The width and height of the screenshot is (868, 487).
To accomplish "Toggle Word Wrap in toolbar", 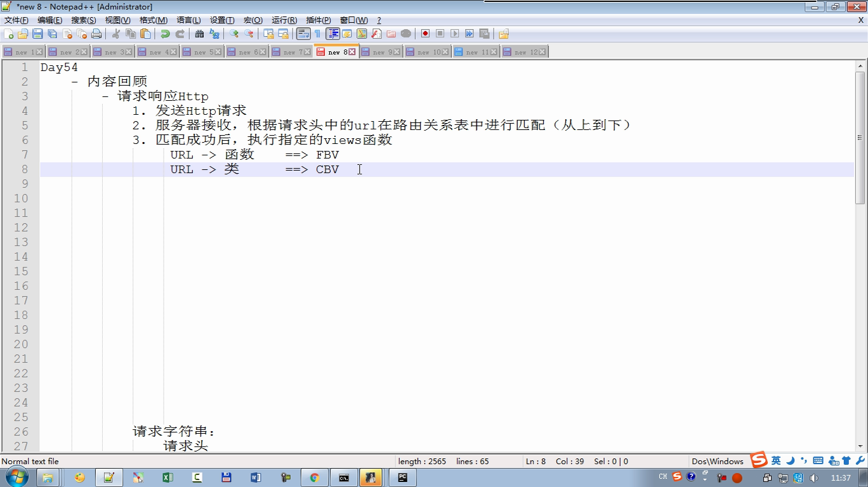I will [x=303, y=34].
